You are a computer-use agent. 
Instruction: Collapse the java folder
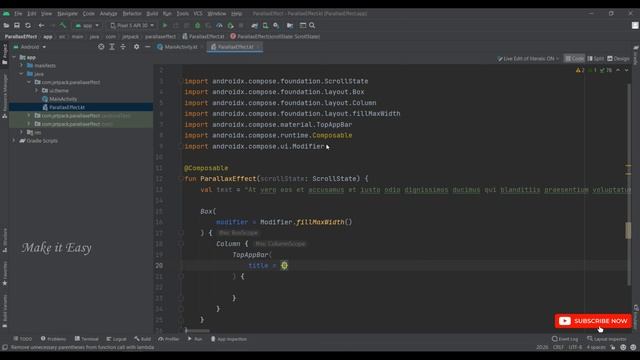(22, 74)
